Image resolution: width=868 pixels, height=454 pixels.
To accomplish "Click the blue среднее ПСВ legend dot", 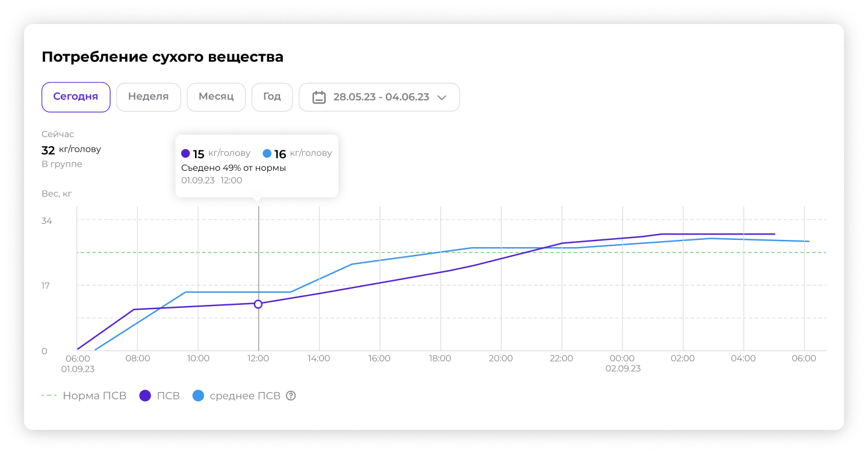I will (x=198, y=396).
